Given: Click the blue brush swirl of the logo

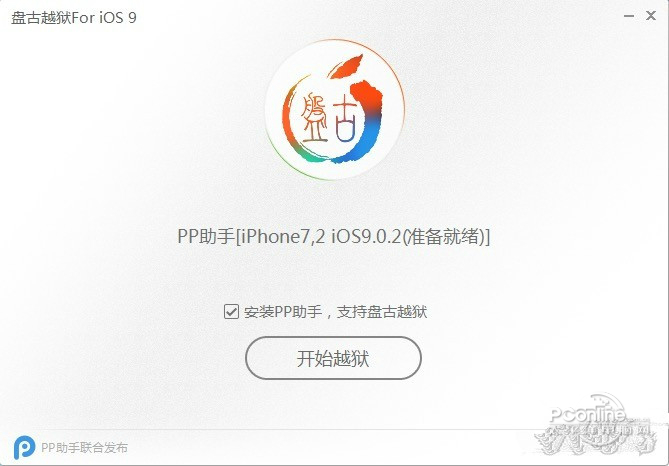Looking at the screenshot, I should (x=363, y=139).
